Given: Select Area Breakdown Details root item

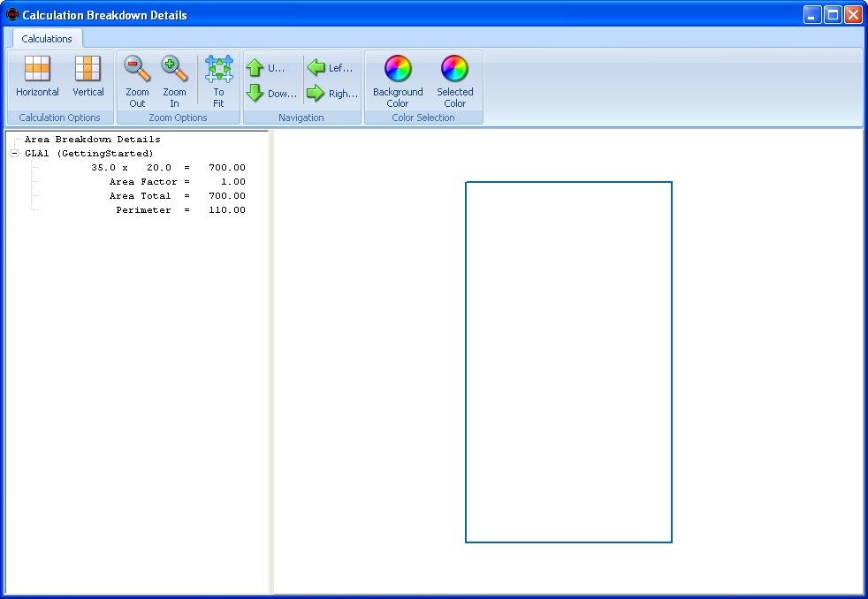Looking at the screenshot, I should point(92,140).
